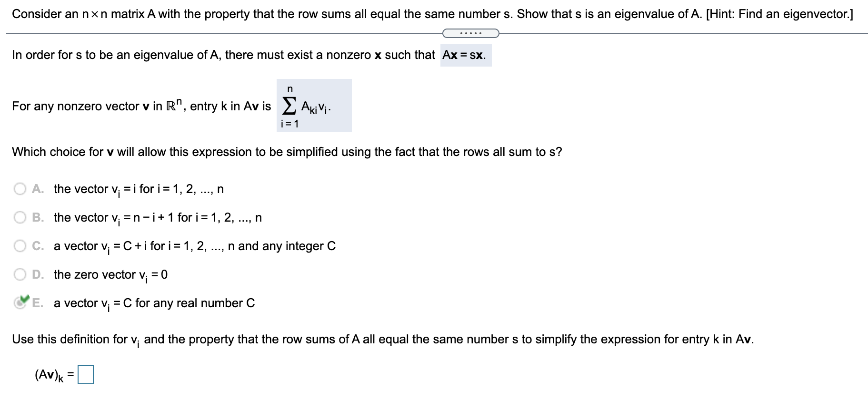Screen dimensions: 868x399
Task: Select radio button for answer choice C
Action: pyautogui.click(x=20, y=246)
